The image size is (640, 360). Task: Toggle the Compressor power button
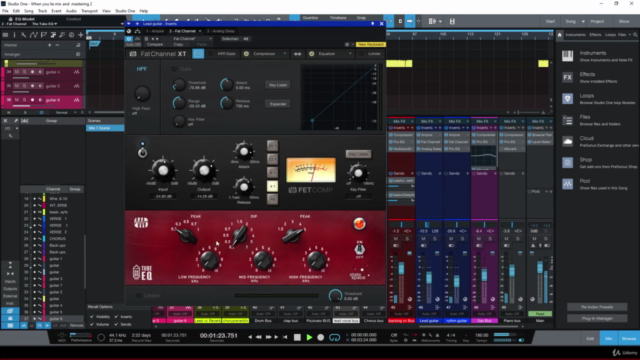coord(246,54)
